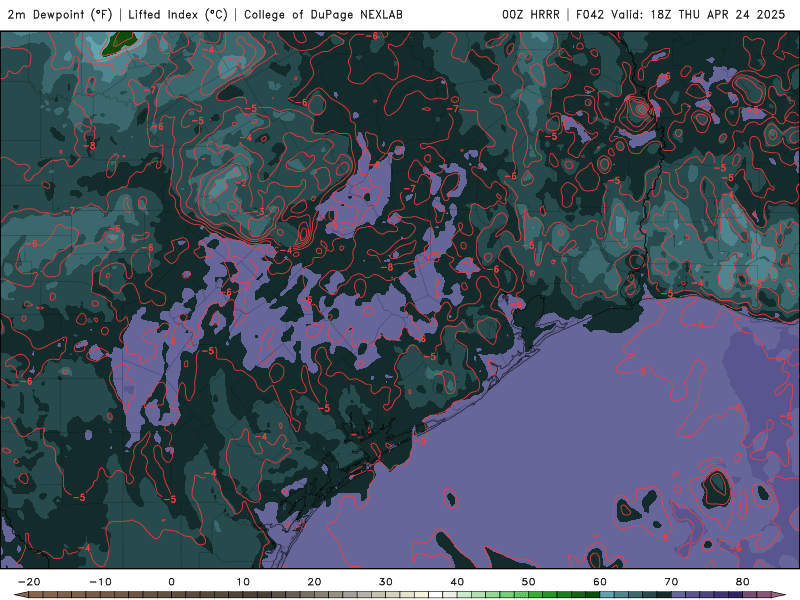Click the '80' colorbar scale label
The height and width of the screenshot is (600, 800).
pos(743,582)
